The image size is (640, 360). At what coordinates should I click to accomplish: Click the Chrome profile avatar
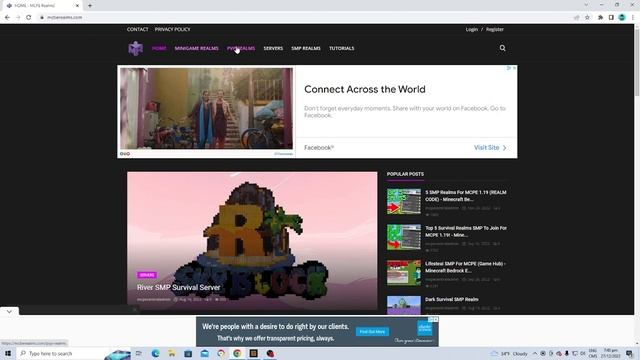tap(622, 17)
